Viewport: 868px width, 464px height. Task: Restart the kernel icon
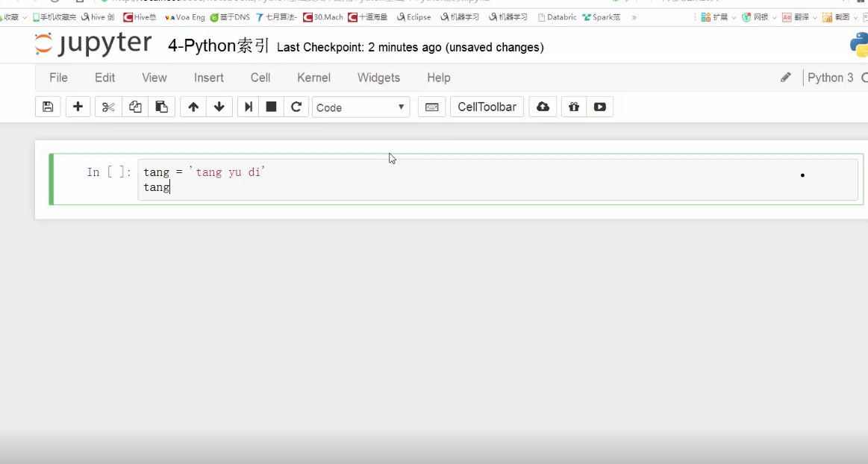(296, 107)
